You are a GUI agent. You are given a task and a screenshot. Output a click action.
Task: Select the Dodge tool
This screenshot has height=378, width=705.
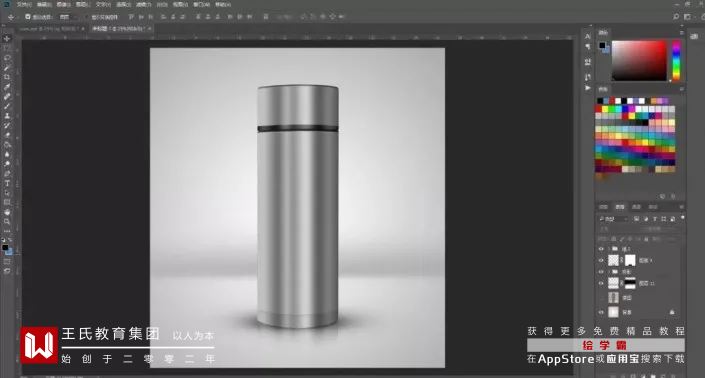coord(7,164)
